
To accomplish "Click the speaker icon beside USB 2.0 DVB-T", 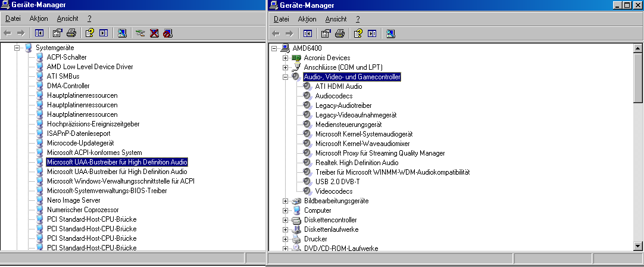I will pyautogui.click(x=308, y=181).
